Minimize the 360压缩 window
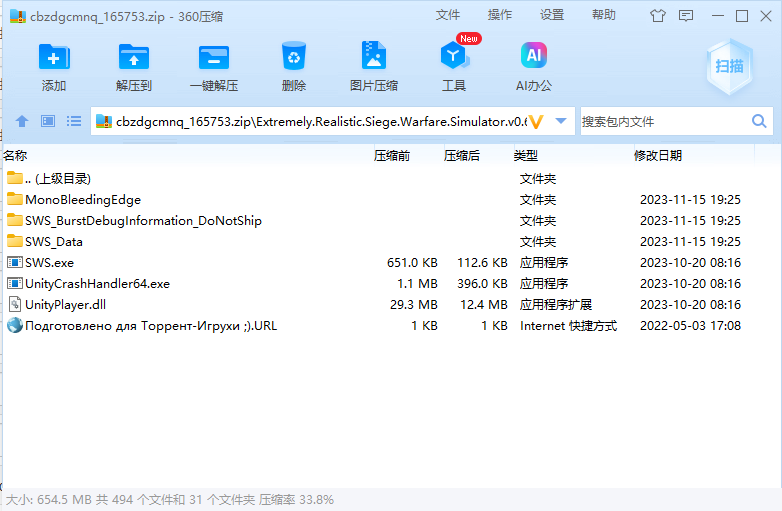The height and width of the screenshot is (511, 782). (x=718, y=16)
